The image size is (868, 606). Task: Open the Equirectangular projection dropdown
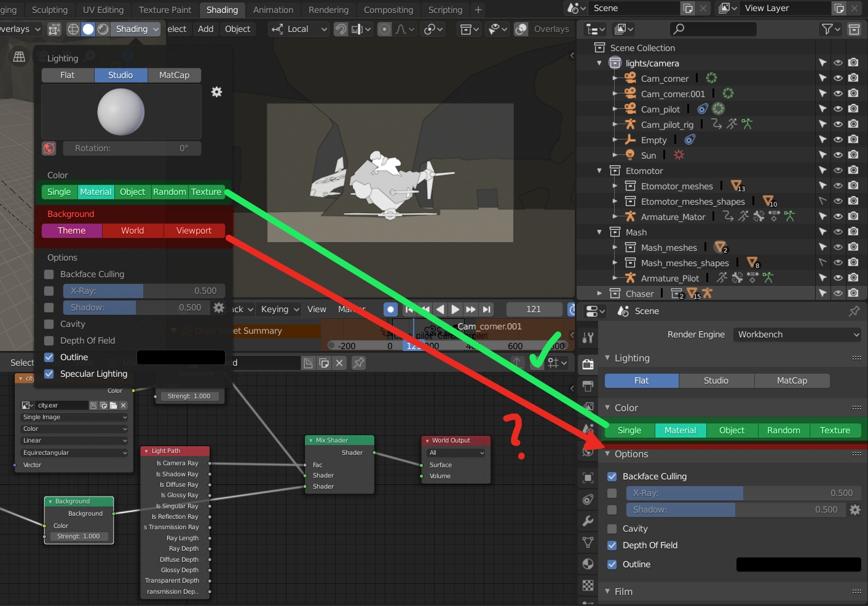(x=74, y=452)
